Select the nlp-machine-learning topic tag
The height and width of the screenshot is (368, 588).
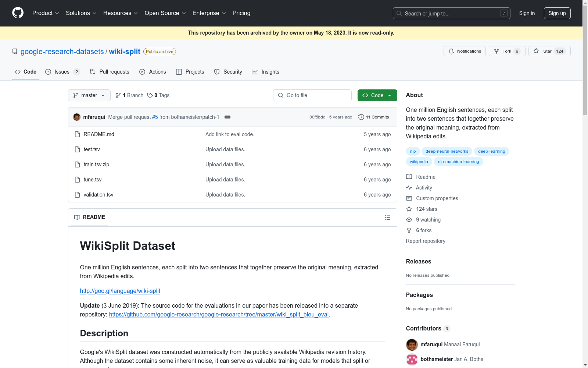pos(458,162)
